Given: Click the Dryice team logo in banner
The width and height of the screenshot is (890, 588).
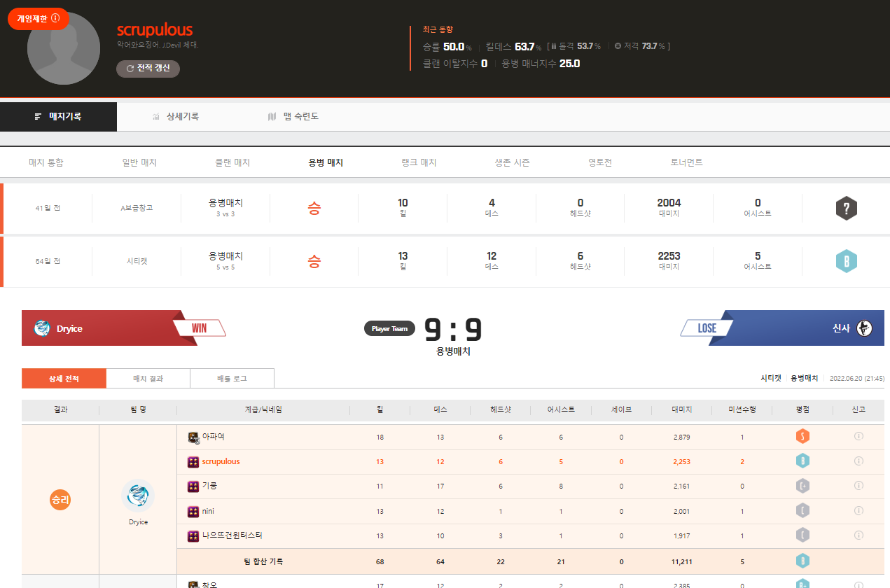Looking at the screenshot, I should click(x=43, y=328).
